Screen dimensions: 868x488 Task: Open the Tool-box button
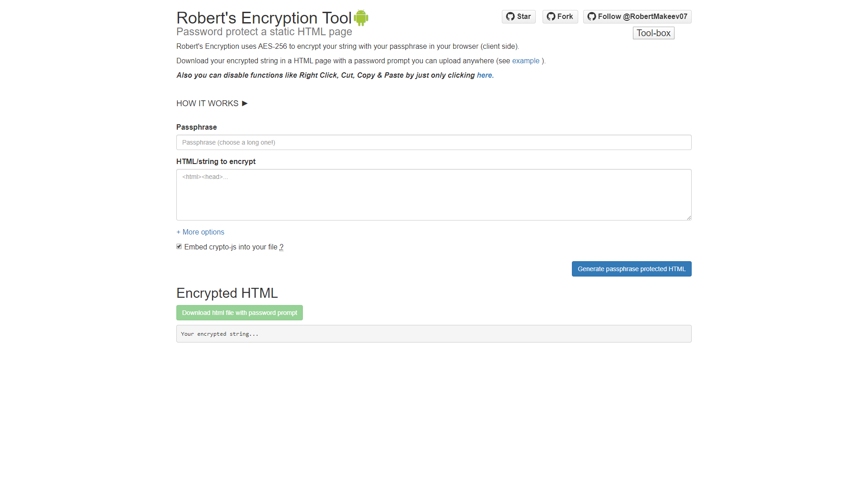[x=653, y=33]
